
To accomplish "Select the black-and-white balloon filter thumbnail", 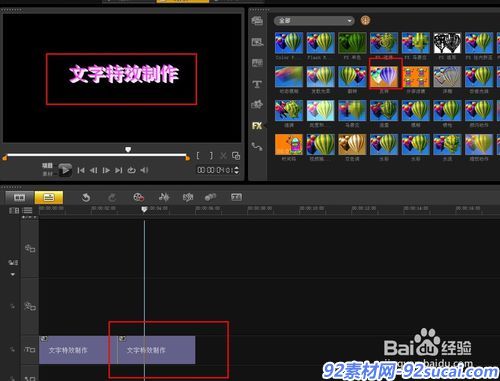I will click(447, 43).
